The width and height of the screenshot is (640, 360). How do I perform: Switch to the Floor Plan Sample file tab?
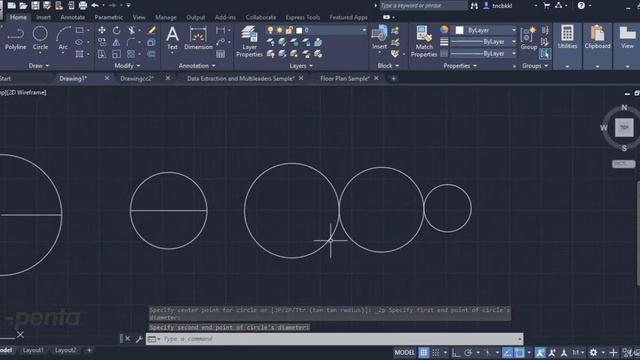pyautogui.click(x=345, y=78)
